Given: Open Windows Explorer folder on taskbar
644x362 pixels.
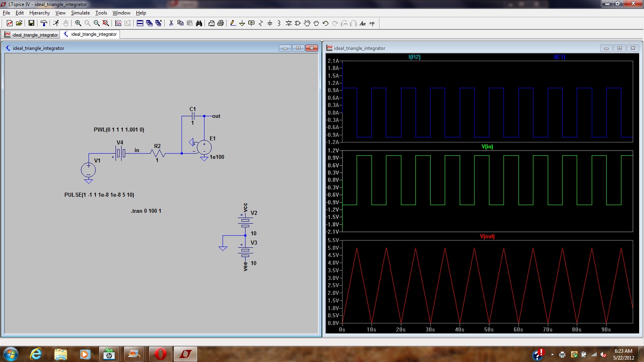Looking at the screenshot, I should pos(61,354).
